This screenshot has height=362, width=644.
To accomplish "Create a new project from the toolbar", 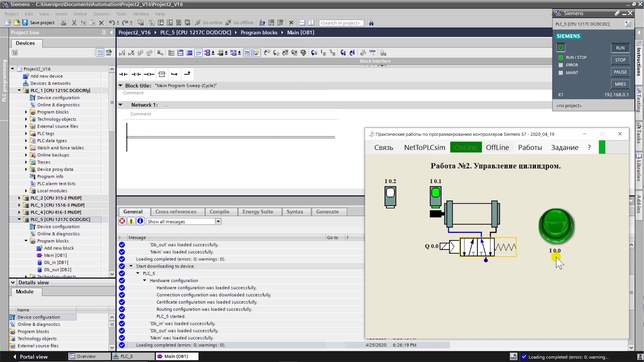I will (x=8, y=23).
